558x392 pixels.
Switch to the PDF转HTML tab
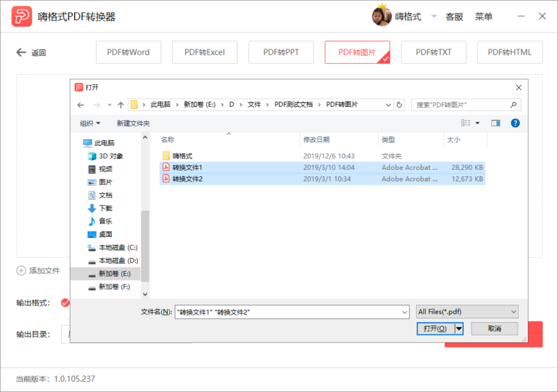(x=510, y=52)
